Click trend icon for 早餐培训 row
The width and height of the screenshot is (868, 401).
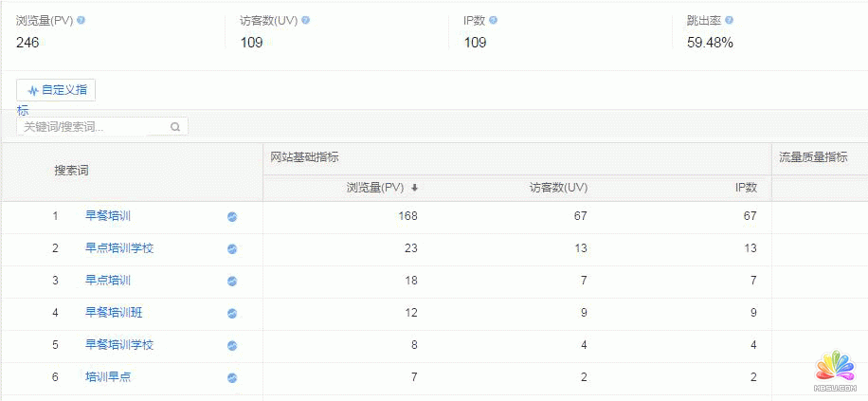pos(232,217)
